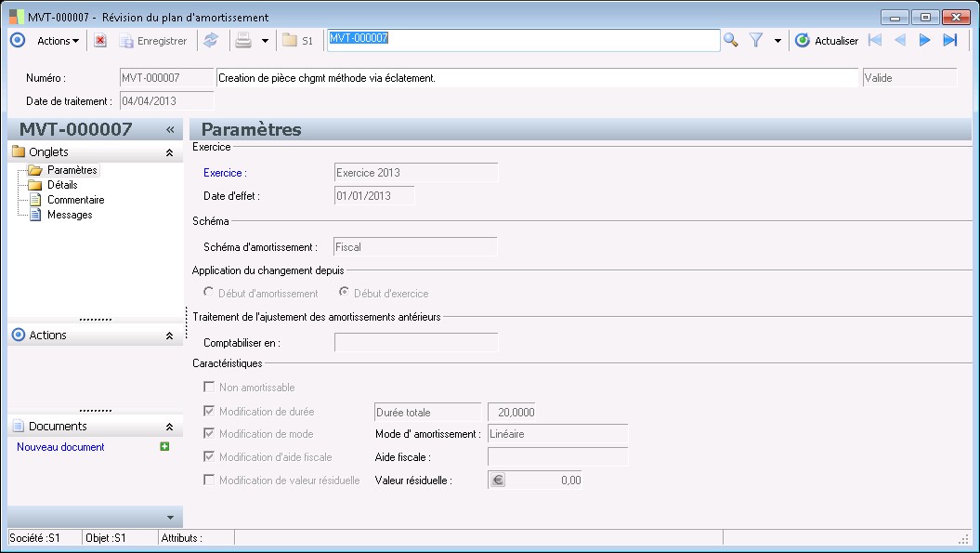Click the application icon in title bar
This screenshot has height=553, width=980.
click(17, 17)
